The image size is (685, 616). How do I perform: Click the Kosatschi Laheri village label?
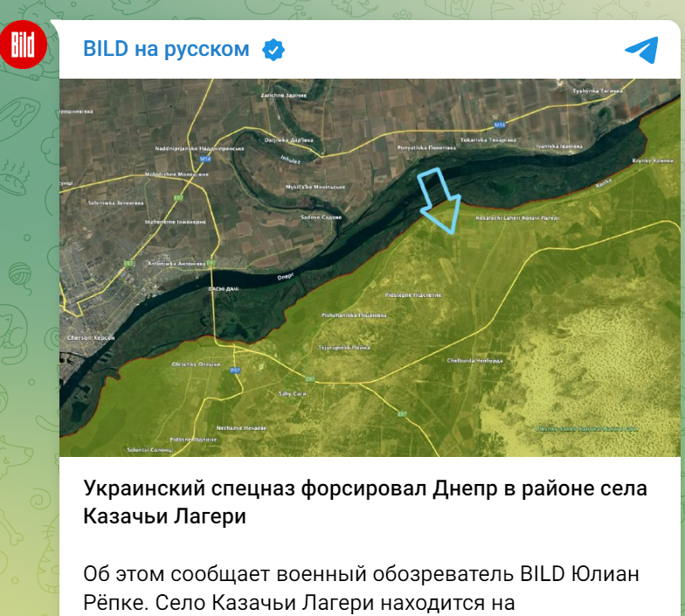[x=515, y=217]
